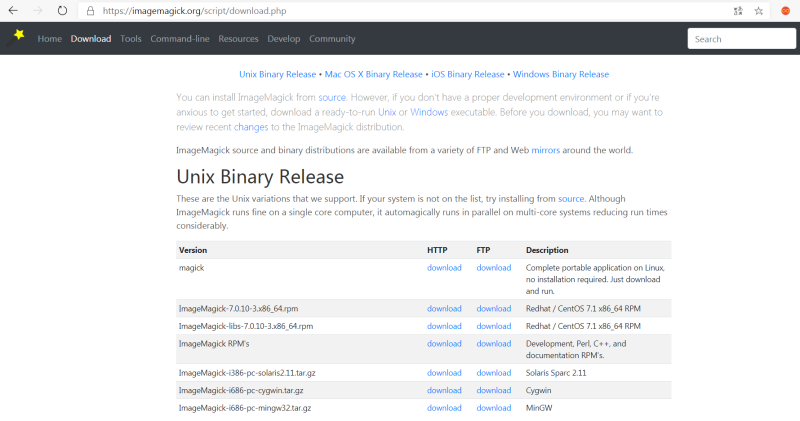Viewport: 800px width, 421px height.
Task: Click the translate page icon
Action: click(x=738, y=11)
